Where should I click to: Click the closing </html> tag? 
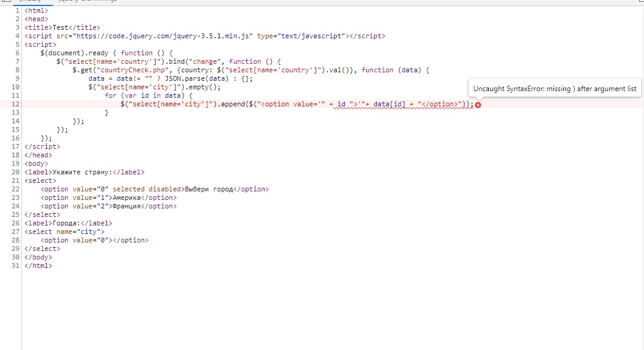tap(38, 266)
